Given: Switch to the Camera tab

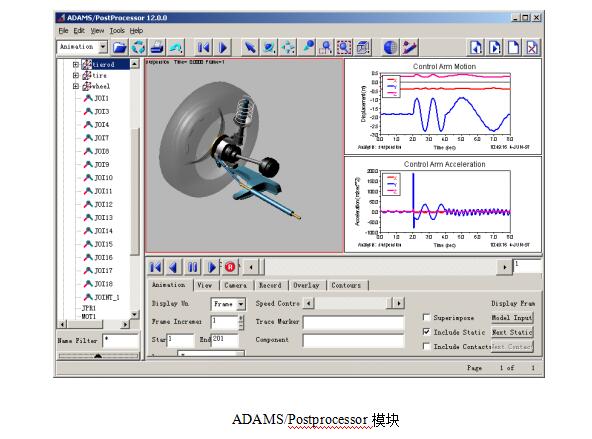Looking at the screenshot, I should pos(236,285).
